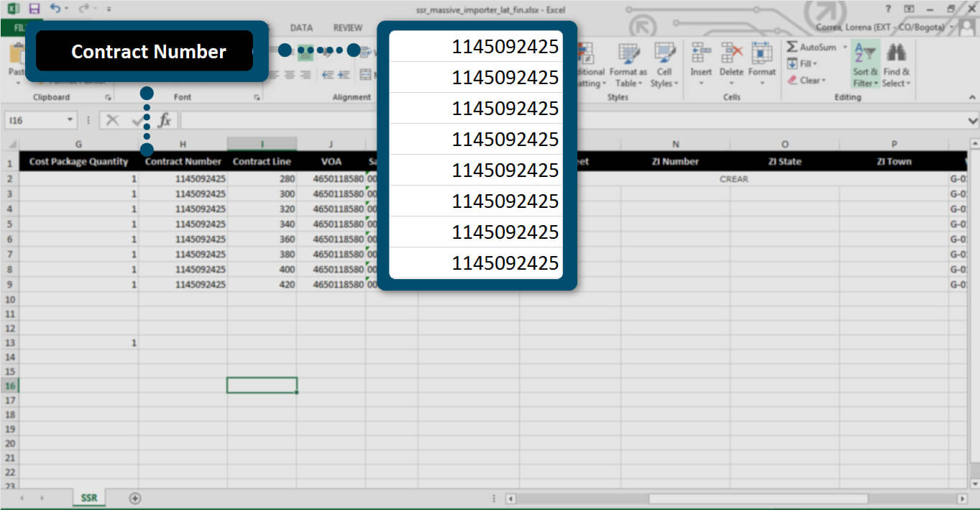Open the REVIEW ribbon tab

coord(348,27)
